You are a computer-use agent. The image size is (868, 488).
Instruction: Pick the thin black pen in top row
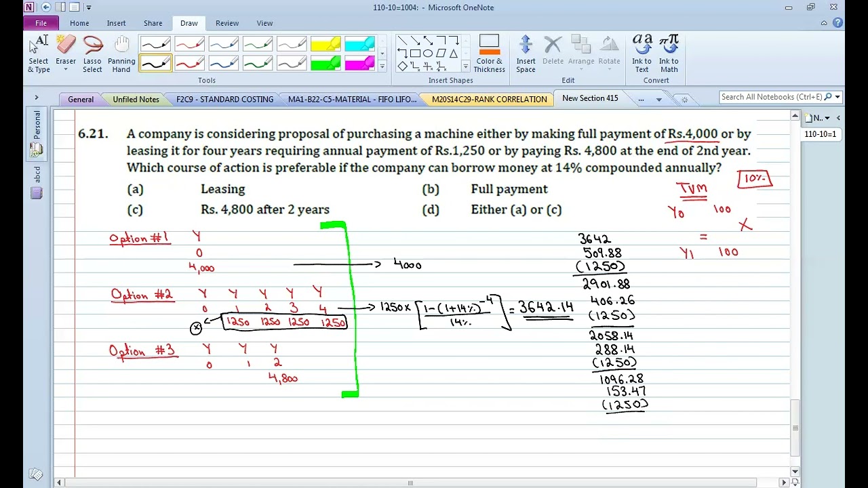[155, 45]
